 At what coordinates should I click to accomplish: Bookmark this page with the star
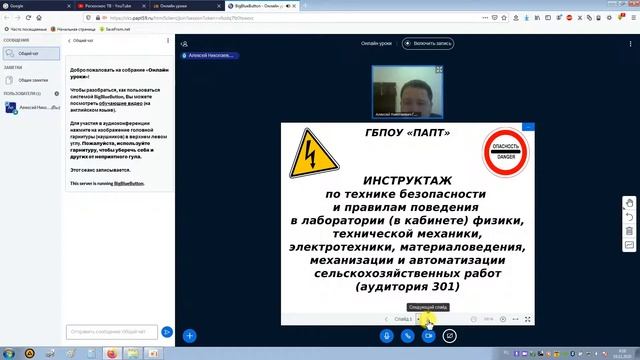point(504,18)
